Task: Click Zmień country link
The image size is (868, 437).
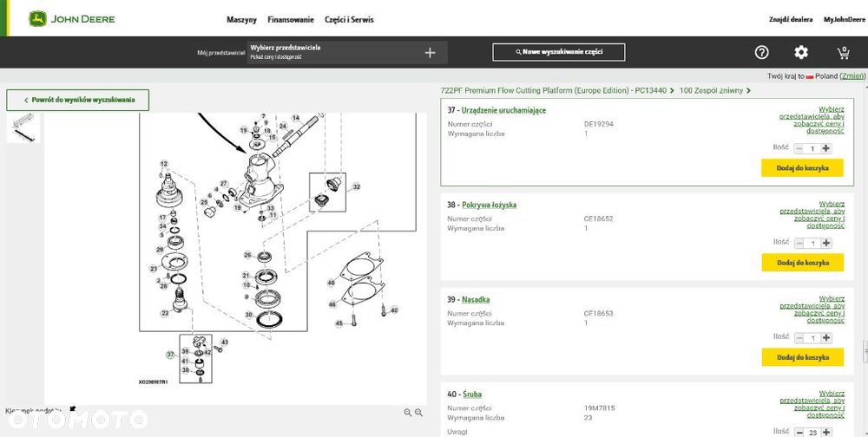Action: [852, 76]
